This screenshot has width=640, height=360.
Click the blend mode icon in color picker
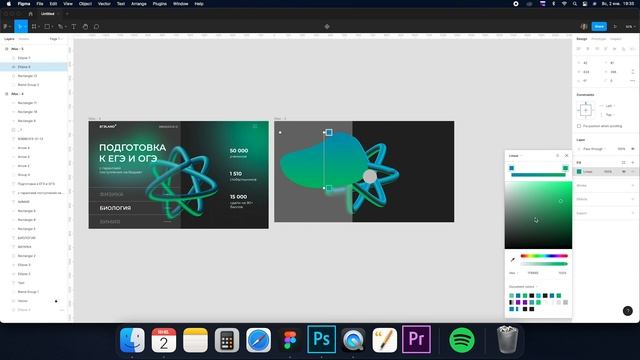pos(558,156)
